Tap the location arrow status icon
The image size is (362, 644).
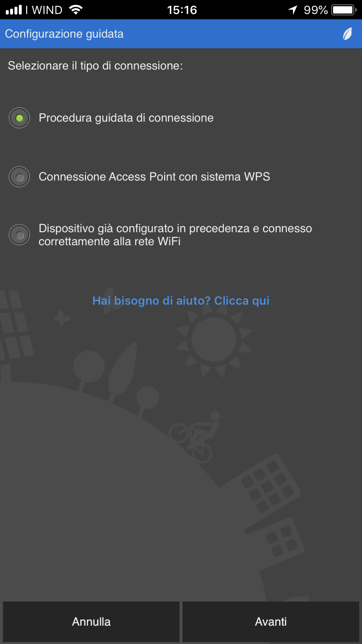pyautogui.click(x=292, y=10)
